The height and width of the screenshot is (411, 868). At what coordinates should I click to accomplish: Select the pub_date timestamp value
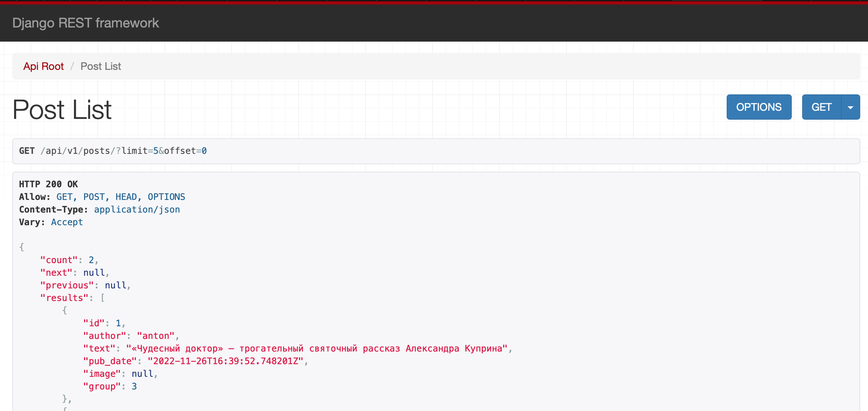tap(226, 361)
